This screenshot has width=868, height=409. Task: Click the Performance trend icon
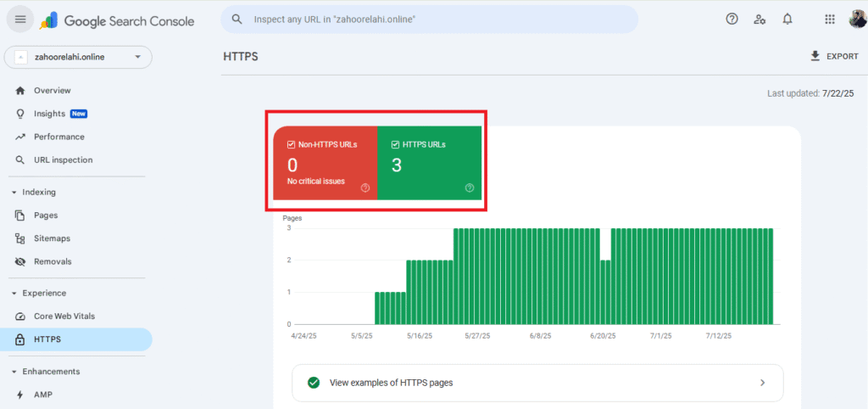click(x=20, y=137)
